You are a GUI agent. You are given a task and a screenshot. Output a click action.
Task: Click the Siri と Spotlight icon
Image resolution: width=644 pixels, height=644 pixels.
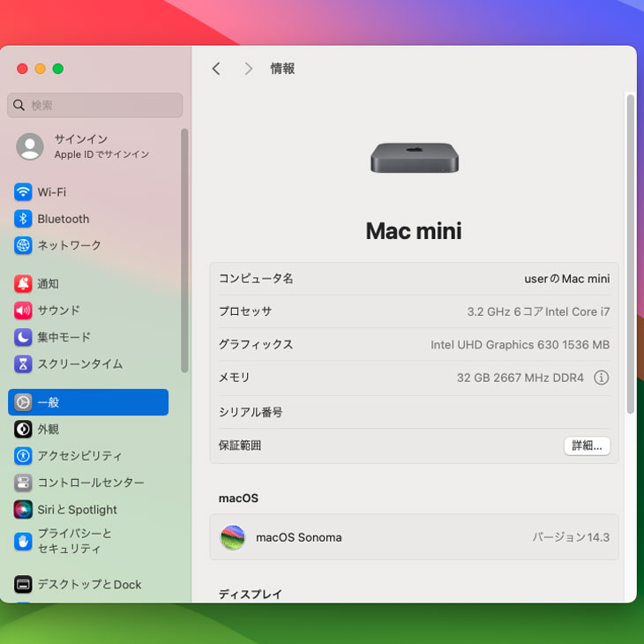23,509
